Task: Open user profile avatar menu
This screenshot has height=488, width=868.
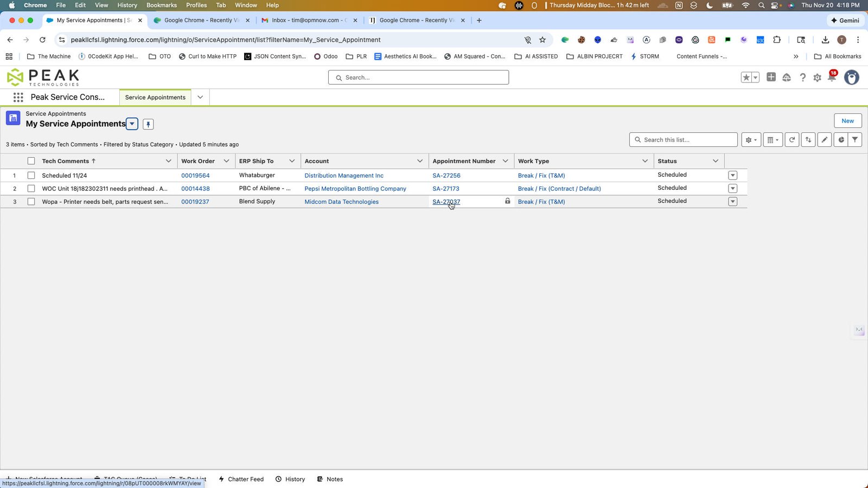Action: point(852,78)
